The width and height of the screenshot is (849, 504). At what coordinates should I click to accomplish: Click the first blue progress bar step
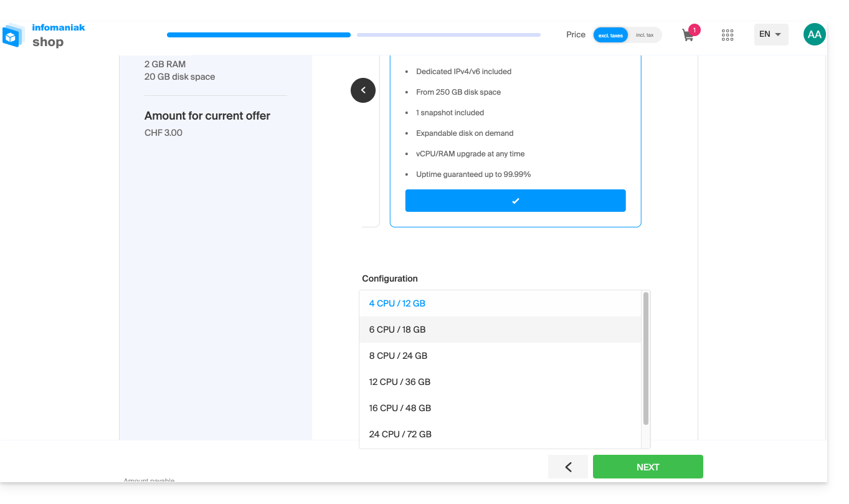coord(258,35)
